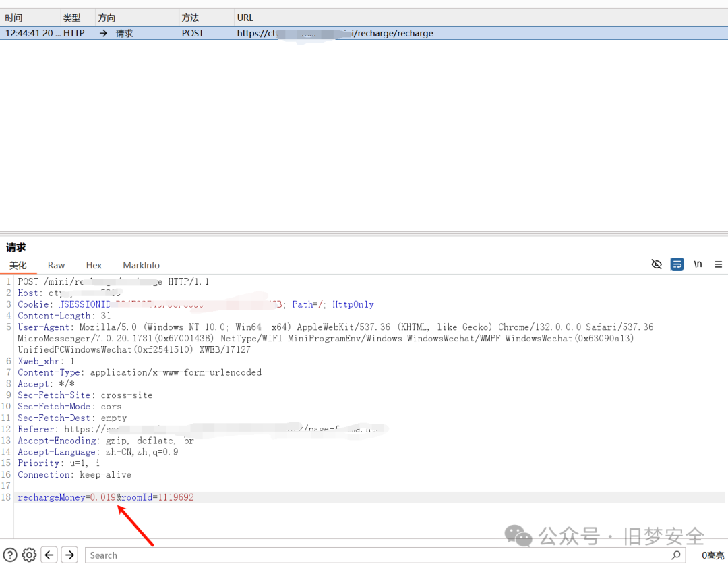Click the roomId value 1119692
The width and height of the screenshot is (728, 566).
[x=176, y=497]
